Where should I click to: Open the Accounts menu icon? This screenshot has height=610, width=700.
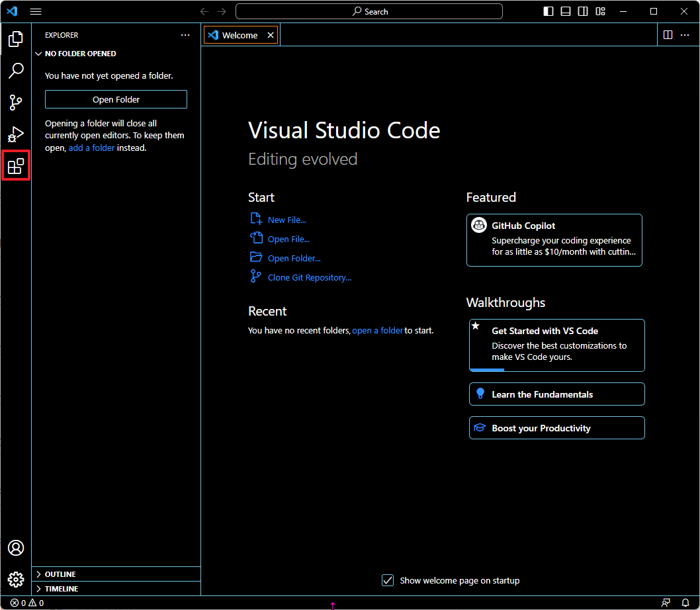[x=16, y=548]
